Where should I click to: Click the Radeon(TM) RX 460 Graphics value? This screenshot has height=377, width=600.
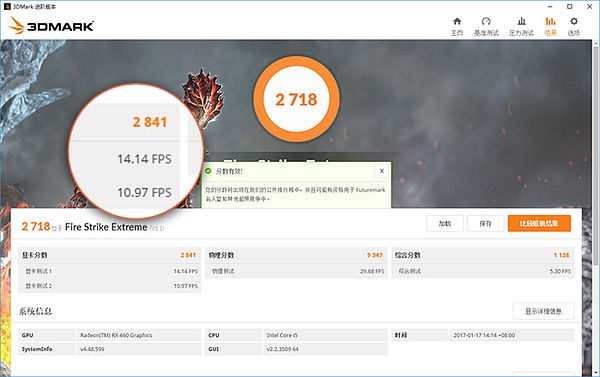coord(116,335)
